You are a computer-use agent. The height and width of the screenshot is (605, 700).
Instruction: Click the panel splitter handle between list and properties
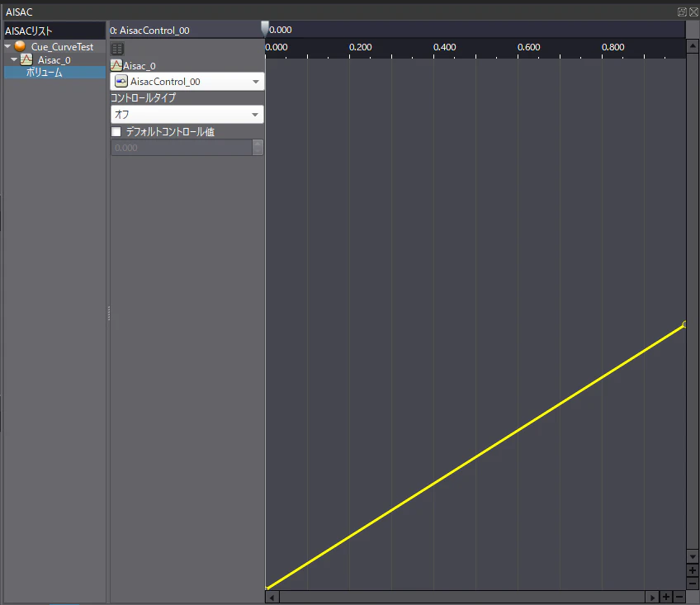[x=108, y=314]
